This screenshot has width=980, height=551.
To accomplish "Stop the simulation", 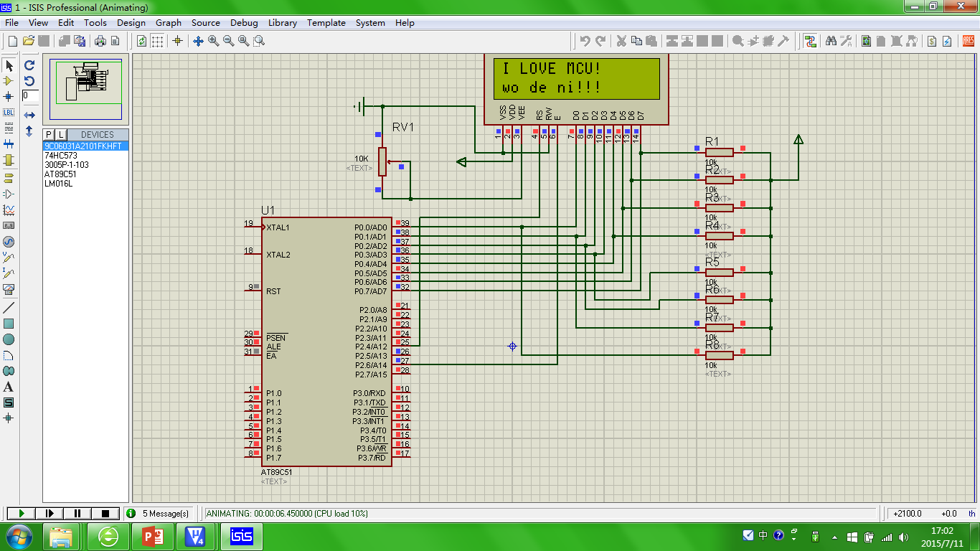I will coord(105,514).
